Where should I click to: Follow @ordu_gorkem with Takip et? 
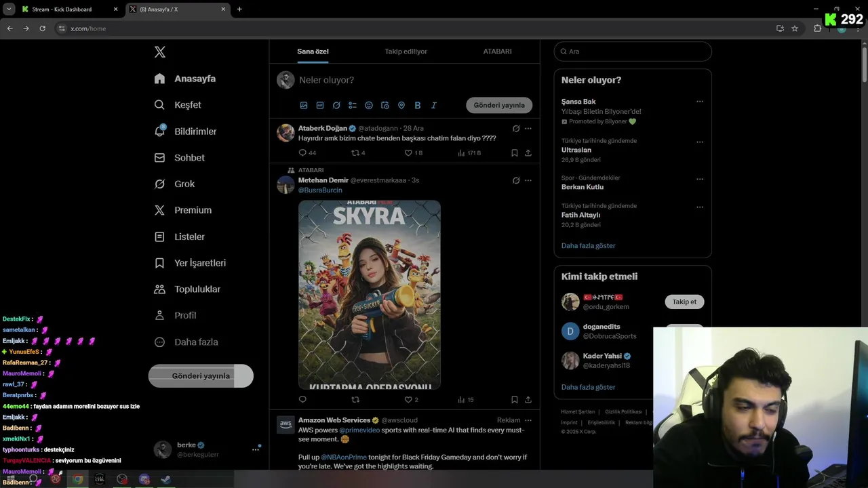[684, 302]
